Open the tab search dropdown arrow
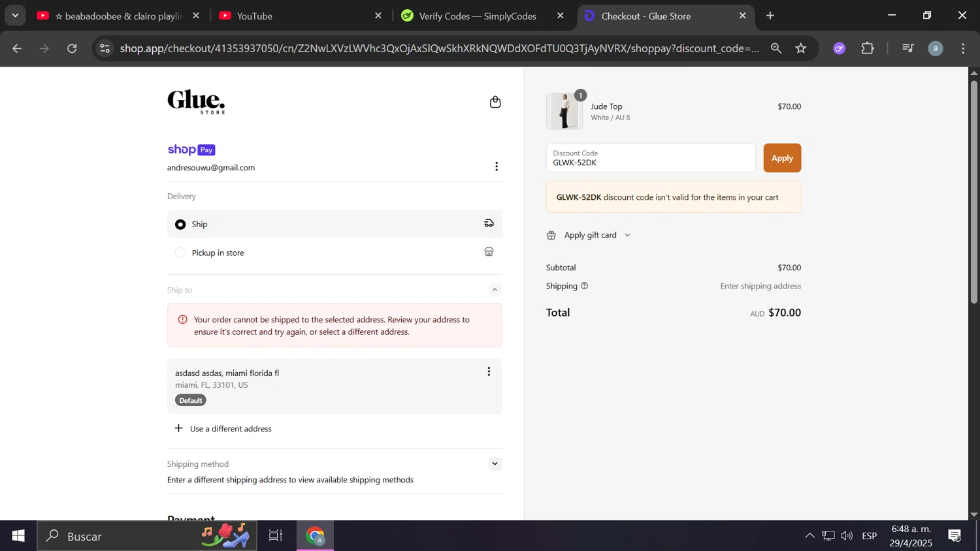This screenshot has width=980, height=551. [15, 16]
